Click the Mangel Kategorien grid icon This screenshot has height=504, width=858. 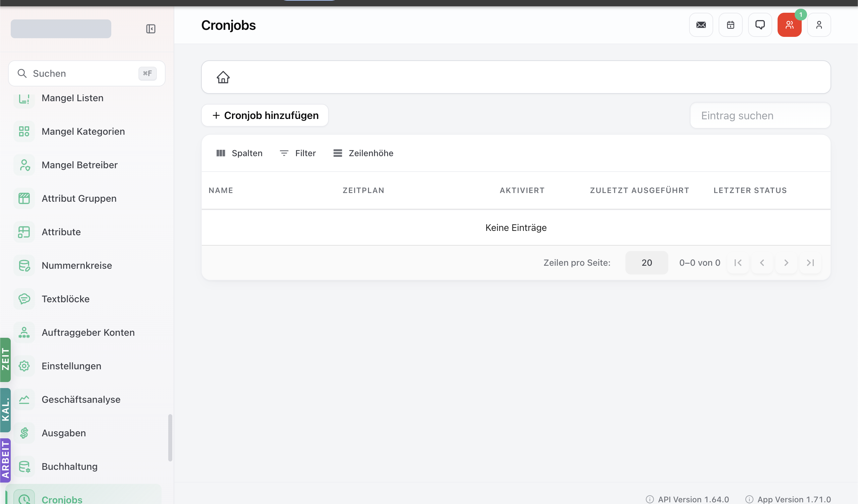coord(24,131)
